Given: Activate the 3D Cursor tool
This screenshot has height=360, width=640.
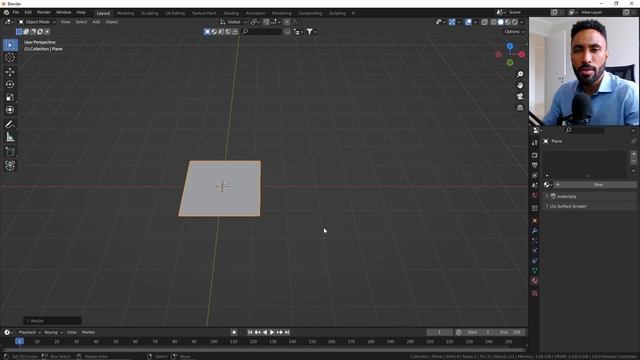Looking at the screenshot, I should click(x=10, y=58).
